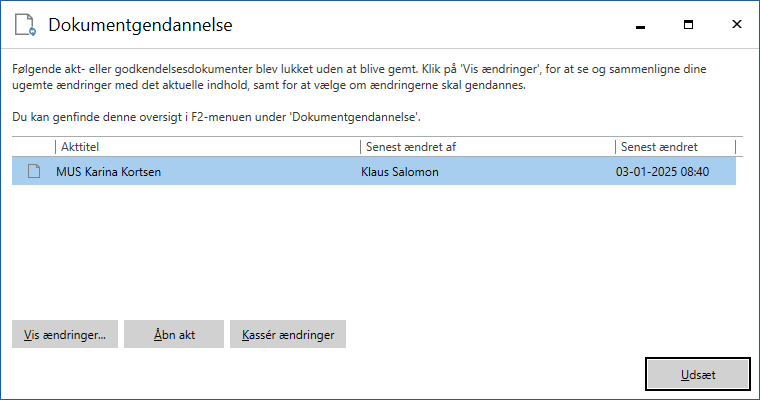This screenshot has width=760, height=400.
Task: Select the 'MUS Karina Kortsen' entry title
Action: click(110, 171)
